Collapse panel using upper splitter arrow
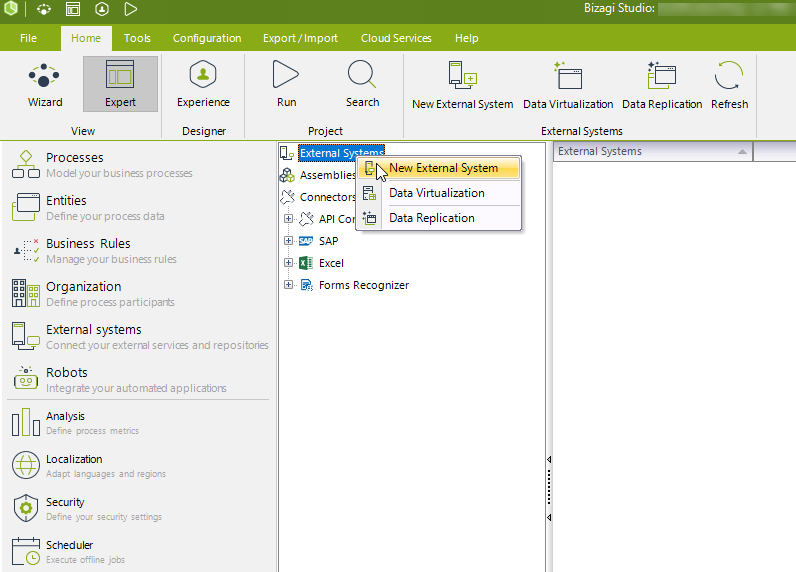The width and height of the screenshot is (796, 572). coord(549,459)
